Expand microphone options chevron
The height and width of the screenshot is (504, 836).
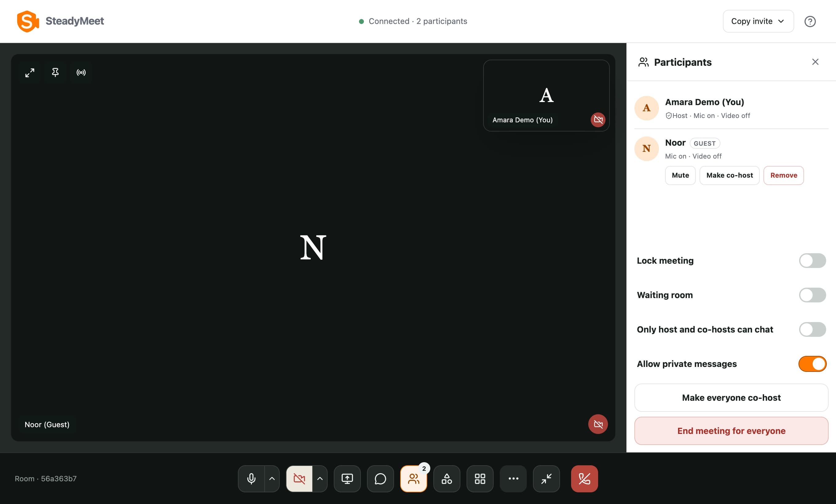[x=272, y=478]
